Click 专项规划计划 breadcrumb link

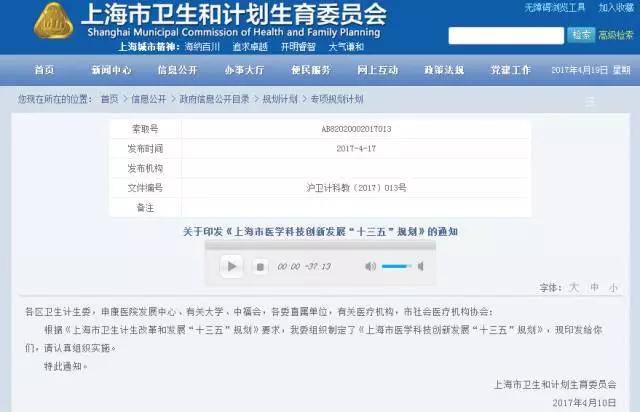point(337,99)
